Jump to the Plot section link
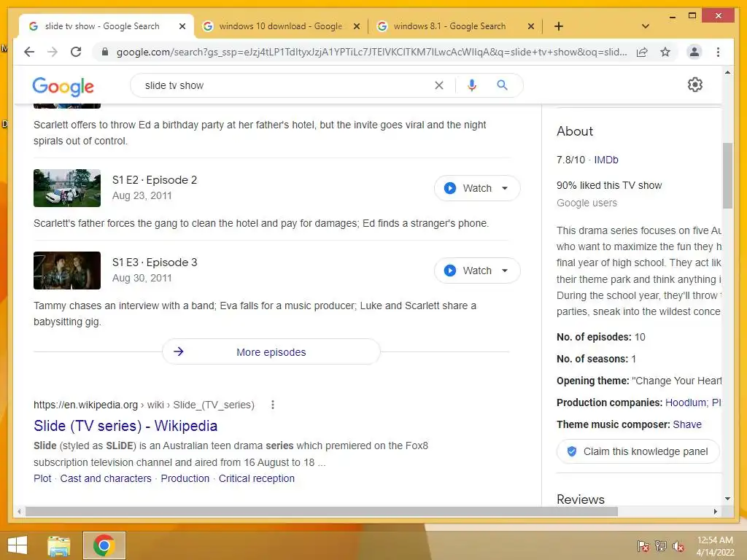Image resolution: width=747 pixels, height=560 pixels. tap(42, 478)
